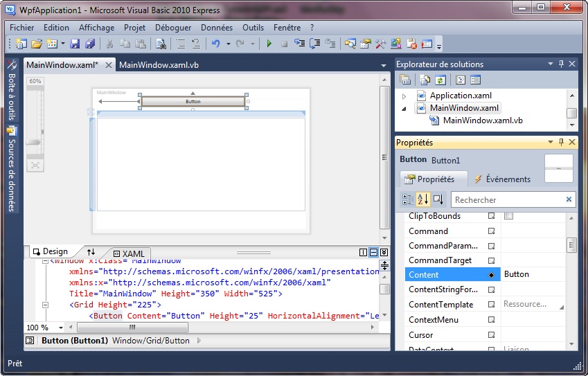The width and height of the screenshot is (588, 376).
Task: Pin the Propriétés panel
Action: tap(561, 142)
